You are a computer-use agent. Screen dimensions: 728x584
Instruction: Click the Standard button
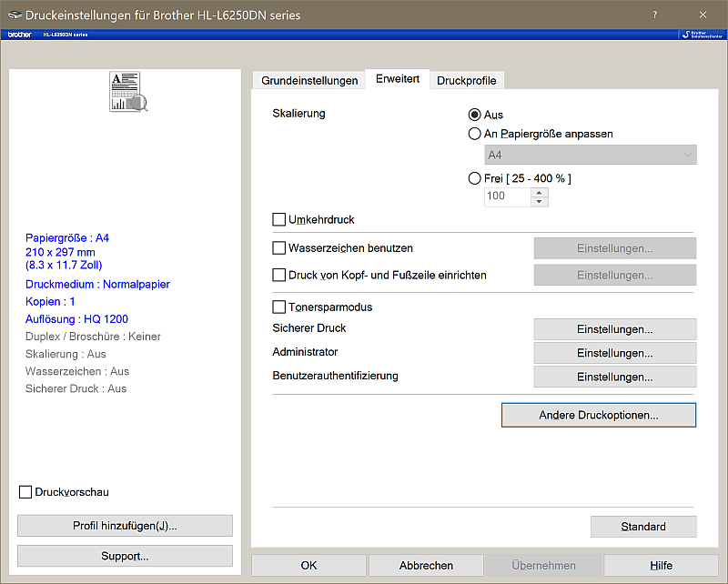click(x=643, y=527)
